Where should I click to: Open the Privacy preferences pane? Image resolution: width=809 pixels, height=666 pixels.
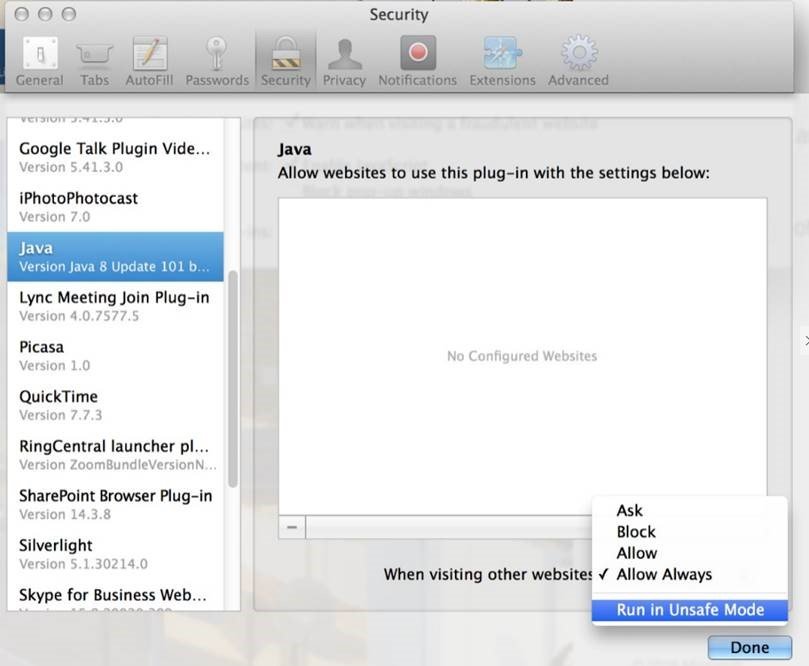344,61
